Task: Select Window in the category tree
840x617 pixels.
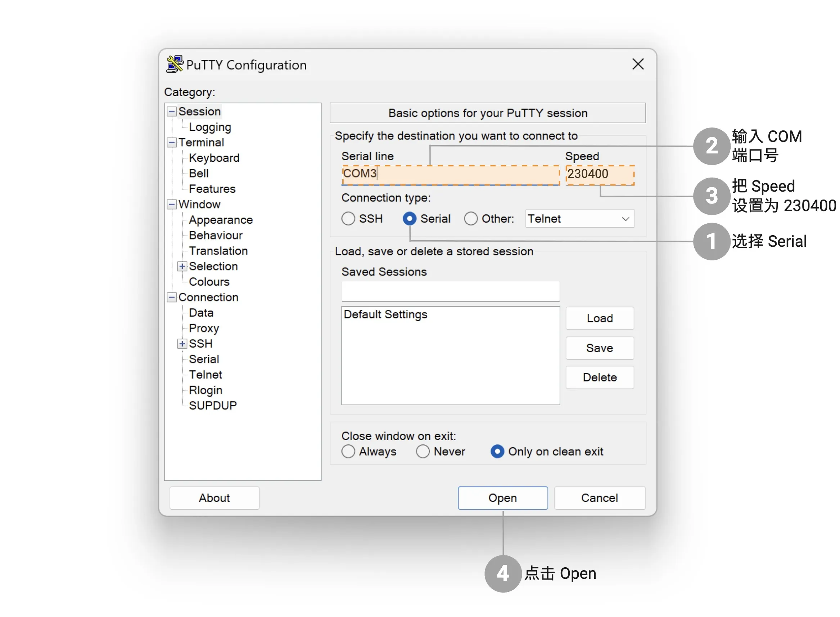Action: click(x=199, y=204)
